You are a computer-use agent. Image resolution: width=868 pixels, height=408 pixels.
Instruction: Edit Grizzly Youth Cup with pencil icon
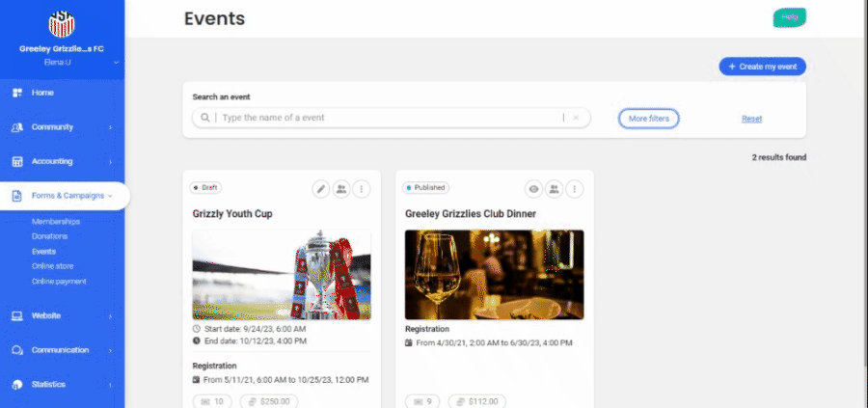point(320,189)
